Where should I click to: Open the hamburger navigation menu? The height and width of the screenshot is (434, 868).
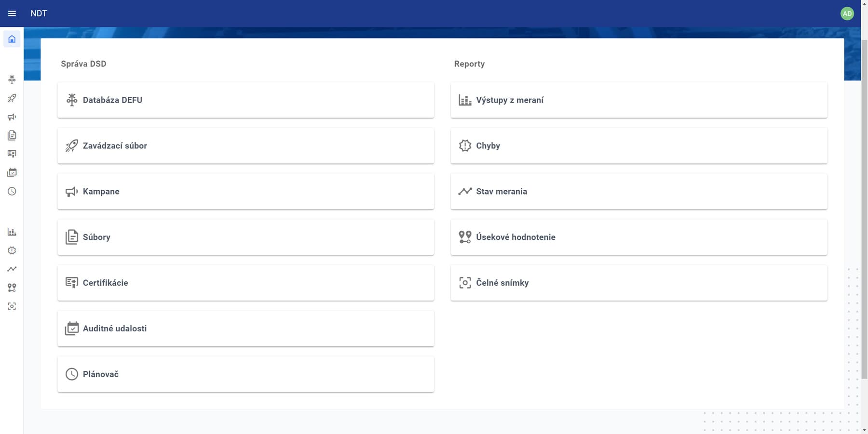pos(12,13)
